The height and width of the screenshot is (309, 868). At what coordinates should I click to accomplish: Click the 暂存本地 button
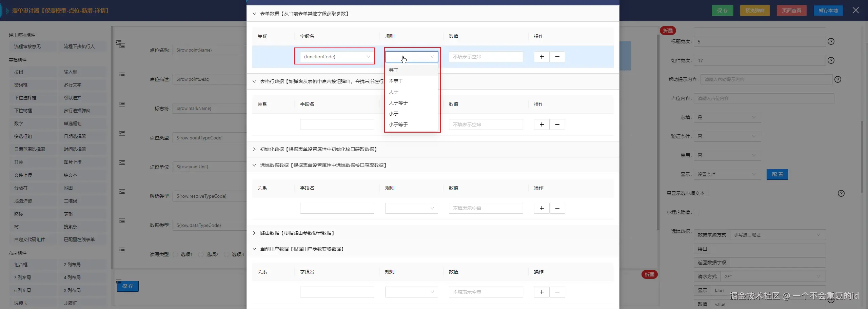point(828,11)
